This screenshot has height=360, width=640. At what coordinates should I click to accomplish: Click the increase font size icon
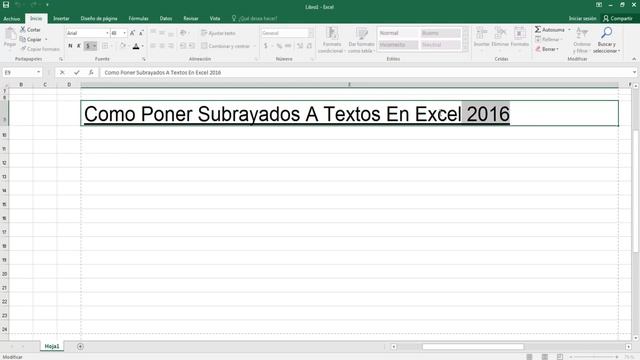coord(132,33)
